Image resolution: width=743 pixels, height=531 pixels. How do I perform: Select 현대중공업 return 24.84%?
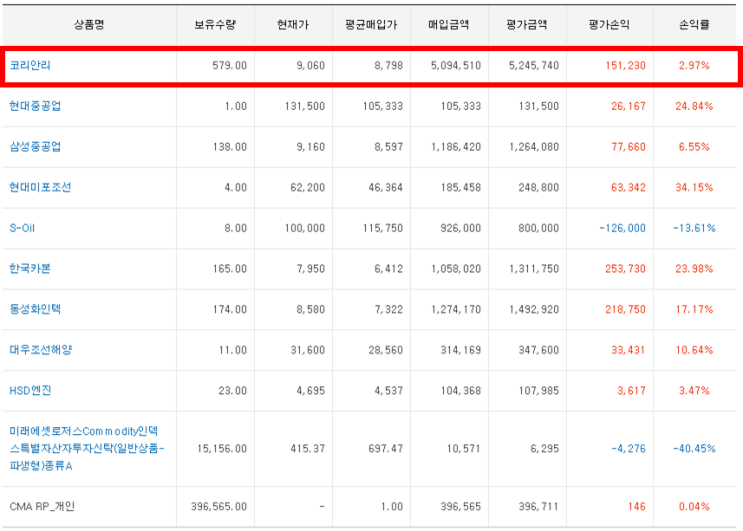coord(694,107)
